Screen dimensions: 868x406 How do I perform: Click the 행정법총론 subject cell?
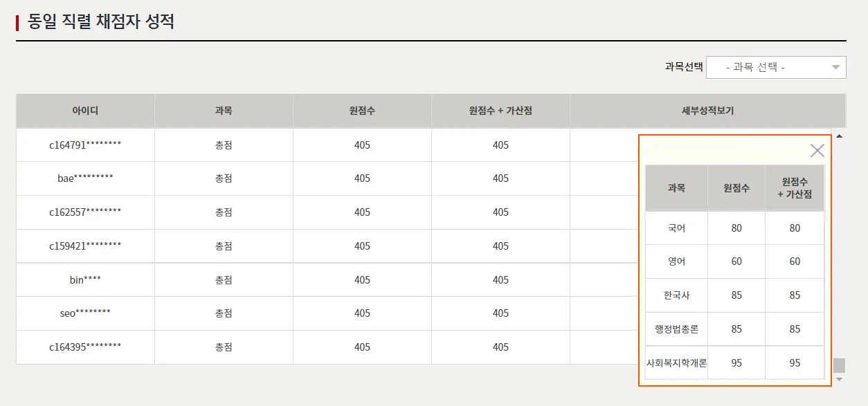tap(676, 329)
